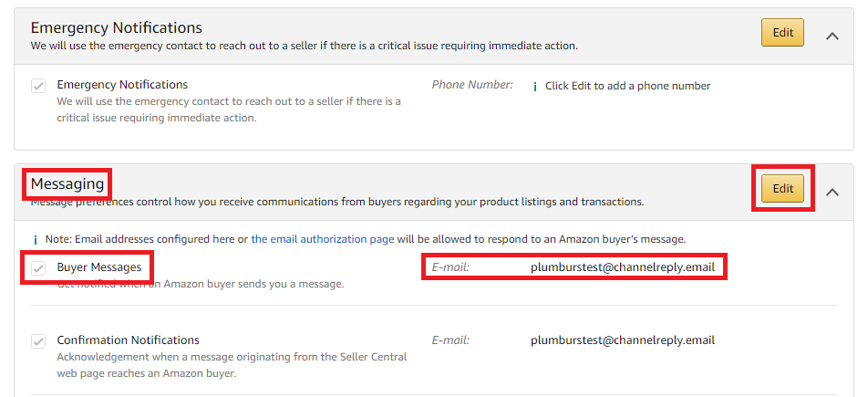The width and height of the screenshot is (868, 397).
Task: Click the info icon before the email Note
Action: (x=35, y=240)
